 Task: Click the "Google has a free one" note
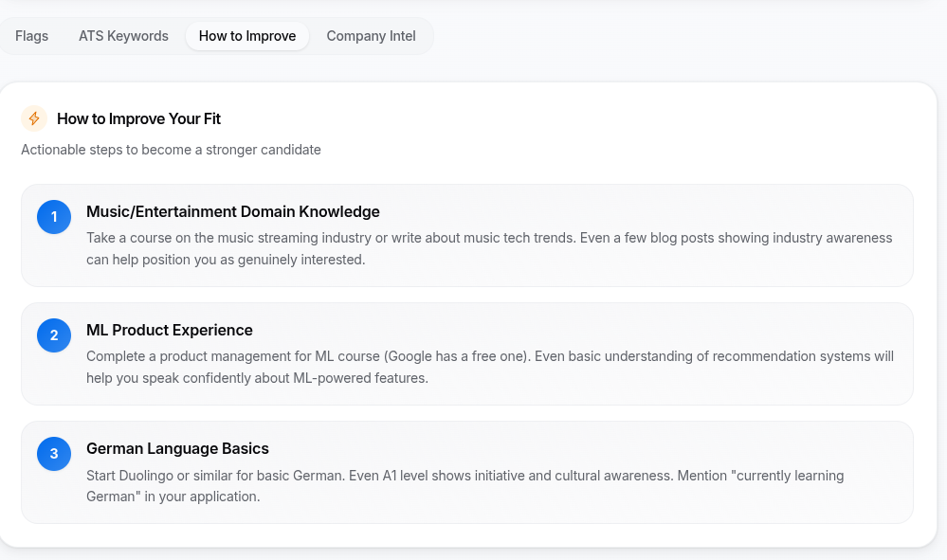click(x=474, y=356)
